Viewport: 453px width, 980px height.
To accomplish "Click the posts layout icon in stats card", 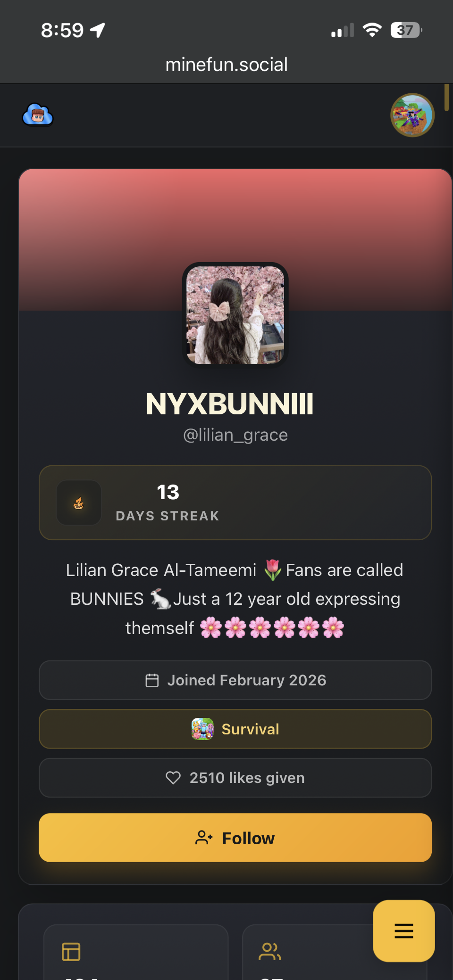I will (71, 952).
